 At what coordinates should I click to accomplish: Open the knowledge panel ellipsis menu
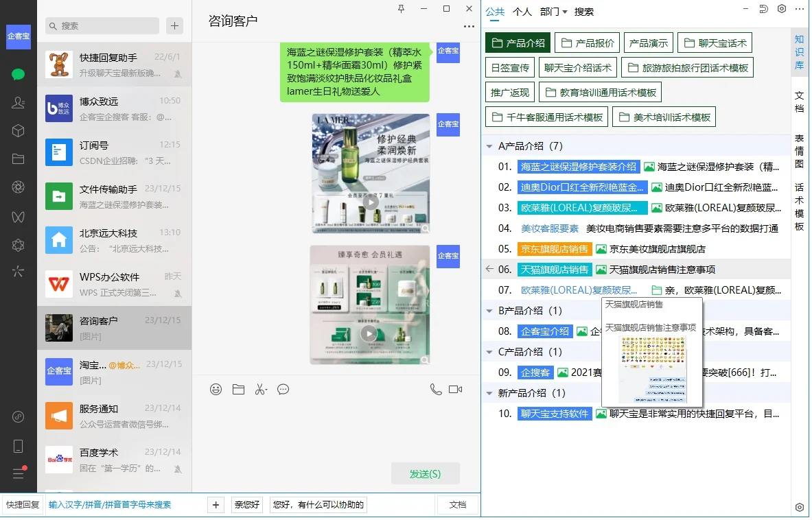click(x=800, y=9)
